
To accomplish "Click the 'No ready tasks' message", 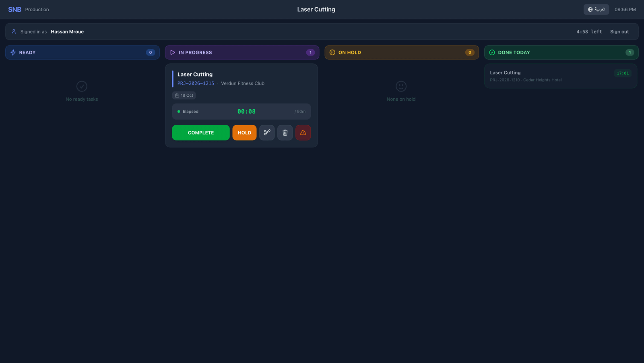I will point(82,99).
